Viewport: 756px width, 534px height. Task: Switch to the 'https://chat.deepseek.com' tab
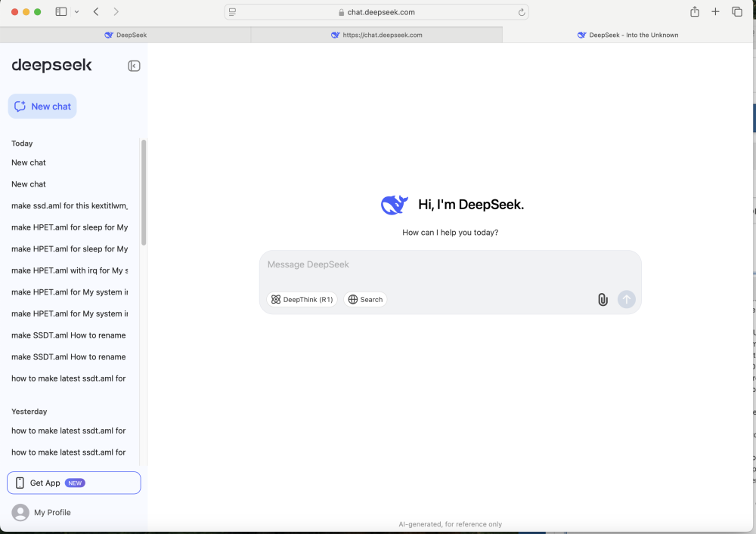pos(376,35)
